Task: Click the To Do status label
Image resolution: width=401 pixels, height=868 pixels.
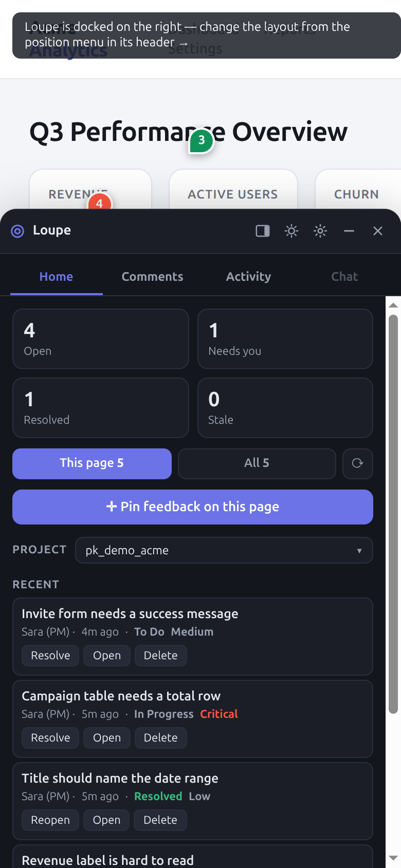Action: [150, 632]
